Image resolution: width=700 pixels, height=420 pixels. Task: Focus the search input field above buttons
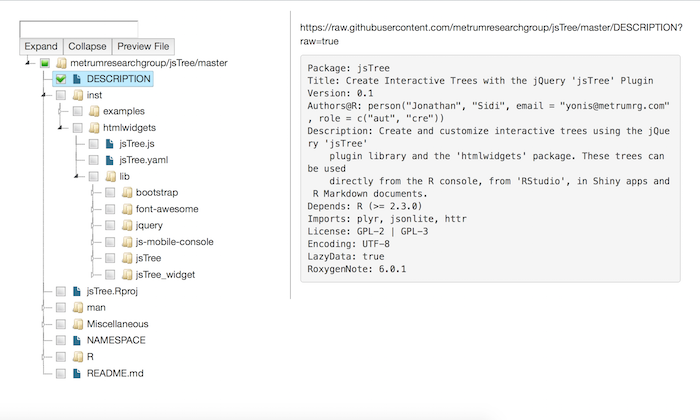tap(79, 29)
